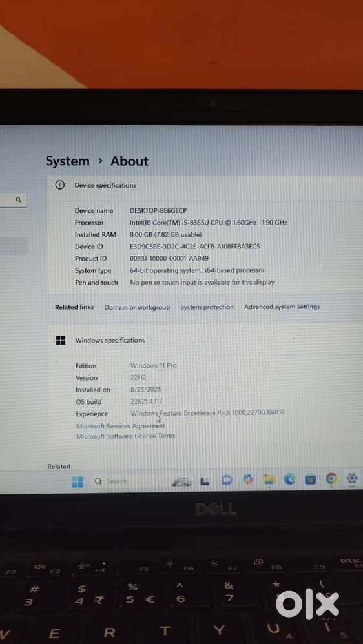Screen dimensions: 363x644
Task: Click the Settings gear taskbar icon
Action: [x=352, y=478]
